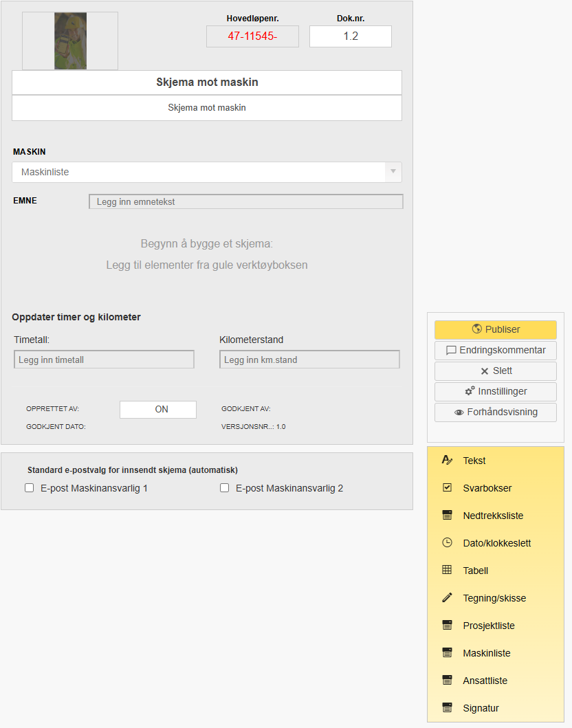572x728 pixels.
Task: Insert a Tabell using the grid icon
Action: point(447,571)
